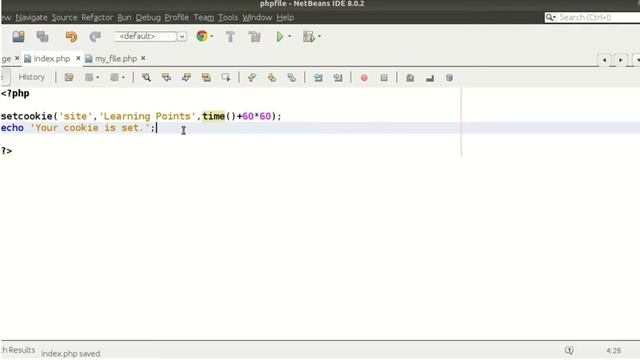
Task: Close the index.php tab
Action: 78,58
